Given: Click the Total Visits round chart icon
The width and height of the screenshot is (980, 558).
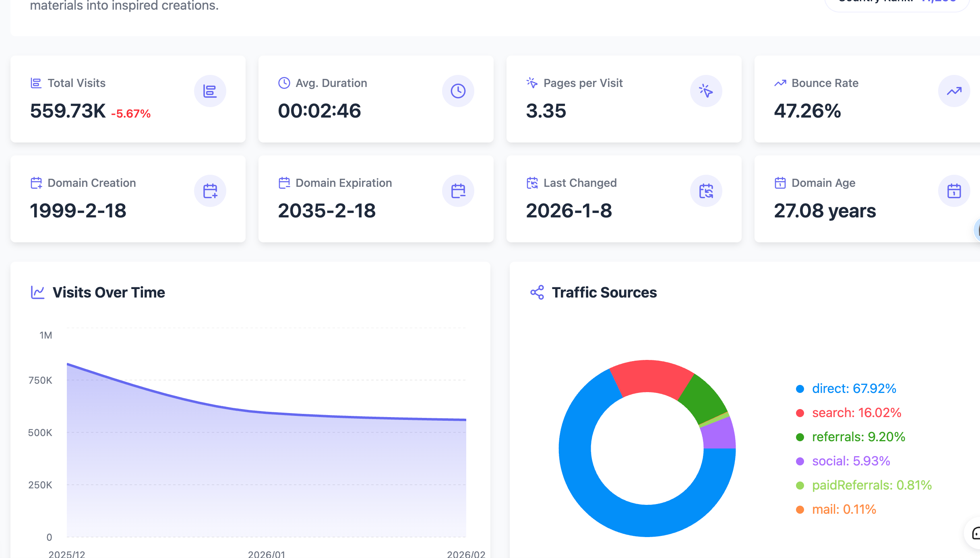Looking at the screenshot, I should [210, 91].
